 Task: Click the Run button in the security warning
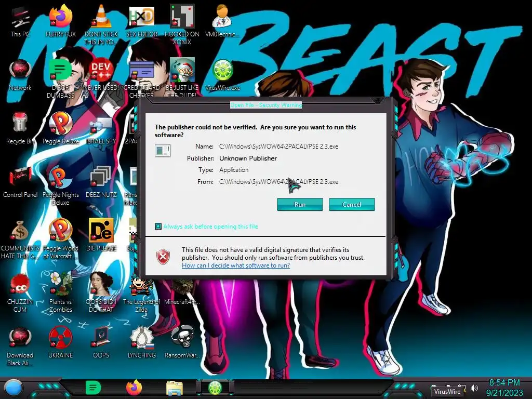pyautogui.click(x=300, y=205)
